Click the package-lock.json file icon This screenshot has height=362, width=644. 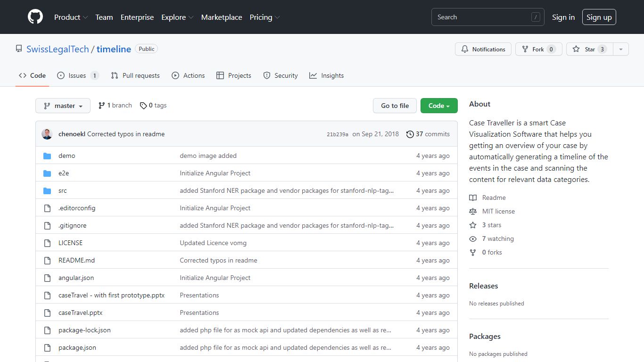(x=47, y=330)
